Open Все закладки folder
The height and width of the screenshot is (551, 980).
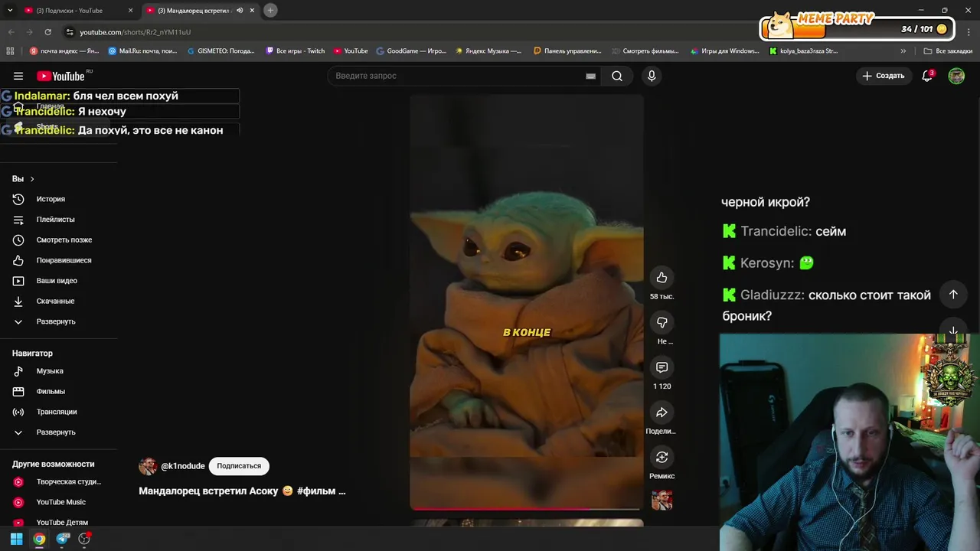[948, 51]
